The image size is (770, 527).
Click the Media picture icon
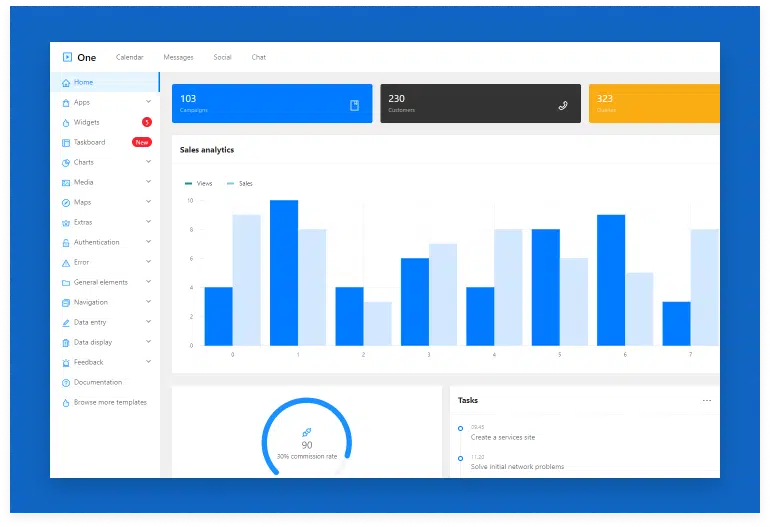click(x=66, y=183)
